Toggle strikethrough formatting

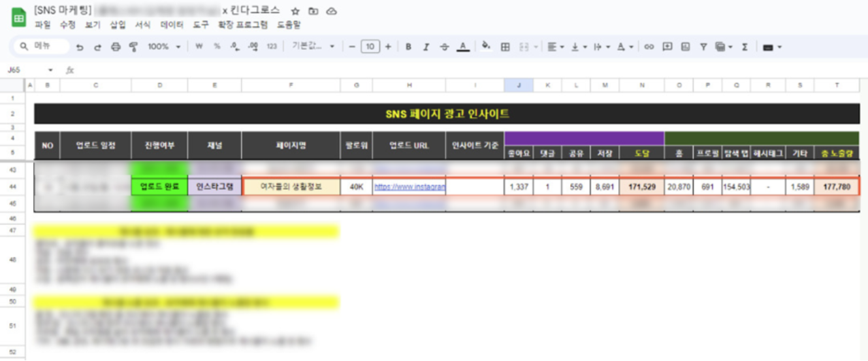445,47
